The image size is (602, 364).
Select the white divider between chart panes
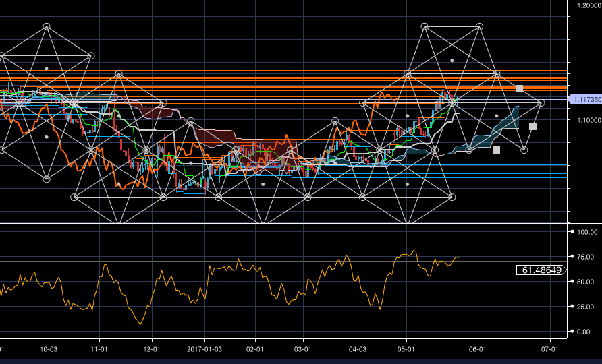tap(283, 223)
